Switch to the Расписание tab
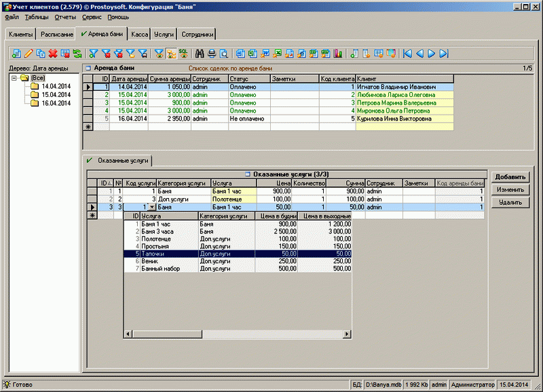The height and width of the screenshot is (392, 543). pos(56,33)
